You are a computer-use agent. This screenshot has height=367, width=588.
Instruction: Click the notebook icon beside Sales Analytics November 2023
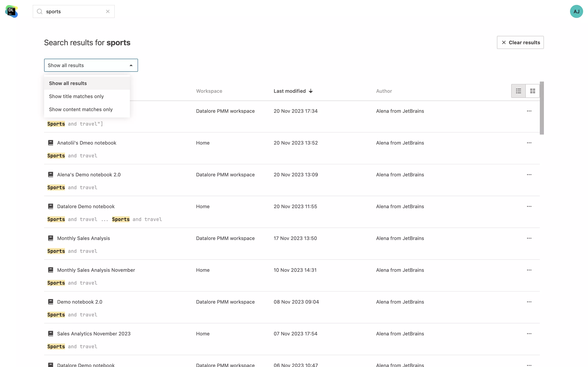(x=50, y=334)
